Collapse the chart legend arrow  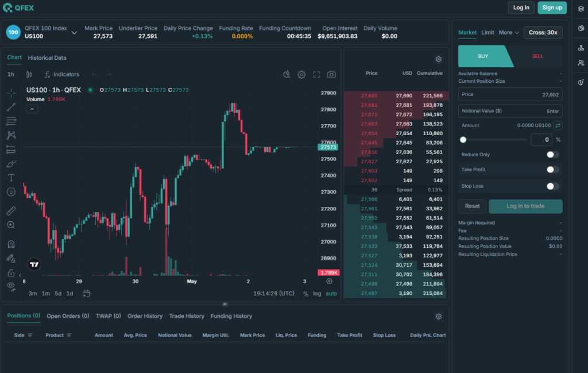(x=32, y=109)
